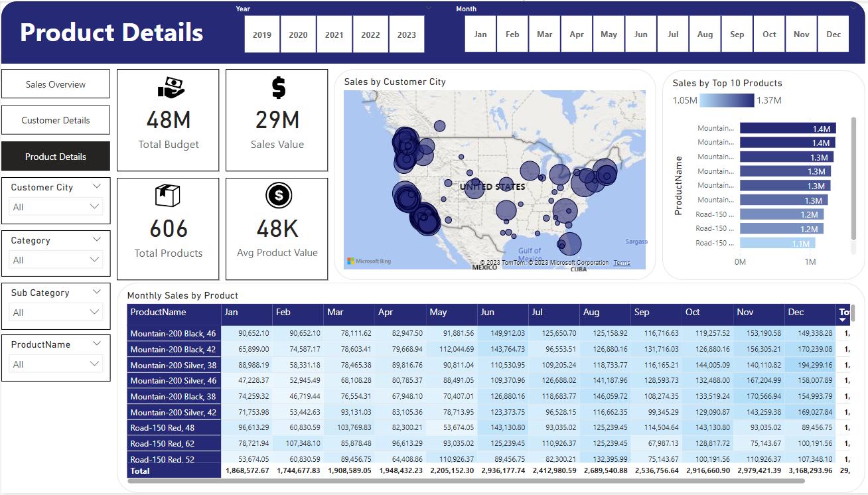Toggle the Jan month filter
868x495 pixels.
tap(480, 34)
